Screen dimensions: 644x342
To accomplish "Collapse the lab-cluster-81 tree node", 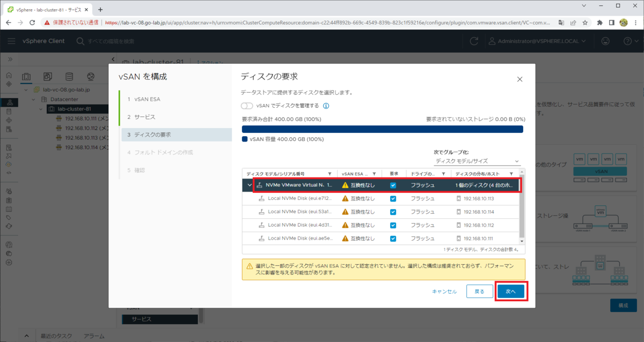I will (41, 109).
